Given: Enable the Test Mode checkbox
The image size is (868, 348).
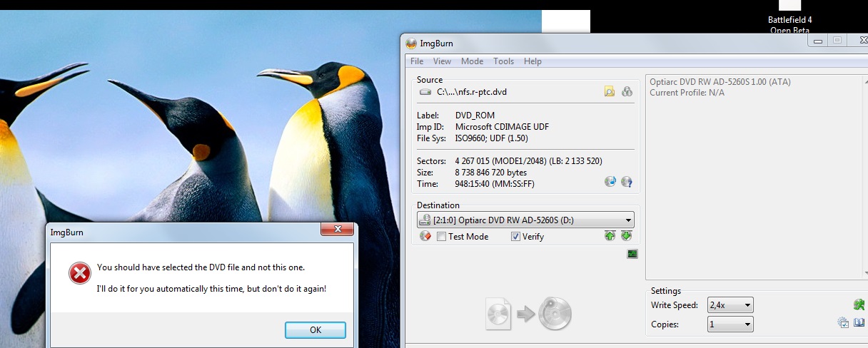Looking at the screenshot, I should click(442, 237).
